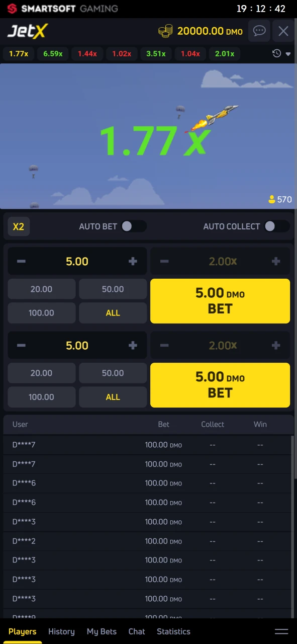Click the JetX game logo
The width and height of the screenshot is (297, 644).
tap(27, 31)
